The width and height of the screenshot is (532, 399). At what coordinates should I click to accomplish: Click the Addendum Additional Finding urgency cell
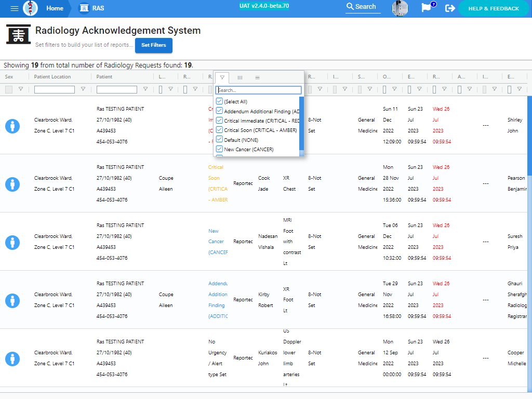tap(218, 300)
